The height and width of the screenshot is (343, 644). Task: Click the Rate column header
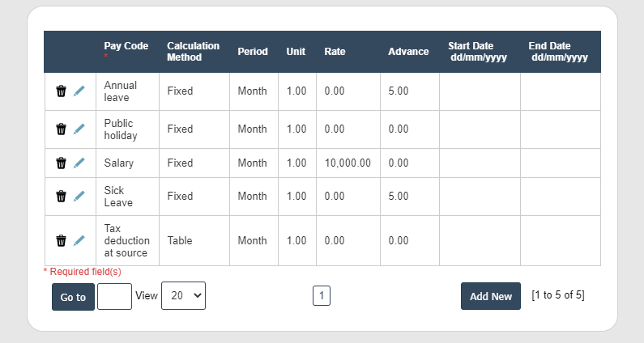(335, 52)
